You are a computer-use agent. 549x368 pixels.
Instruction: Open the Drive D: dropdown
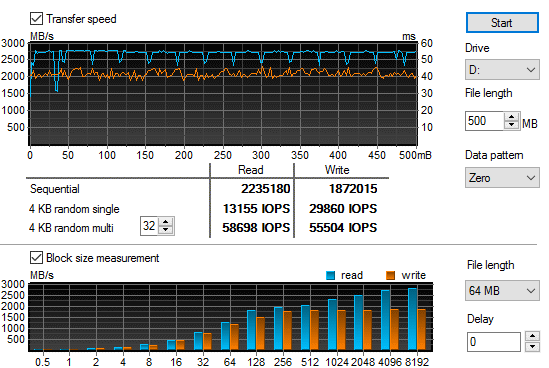click(x=502, y=70)
